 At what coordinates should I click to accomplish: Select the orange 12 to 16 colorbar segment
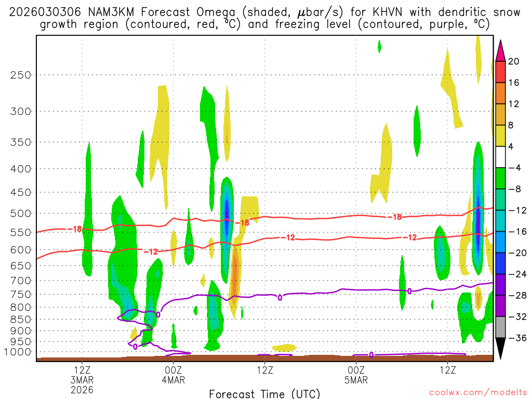[500, 94]
